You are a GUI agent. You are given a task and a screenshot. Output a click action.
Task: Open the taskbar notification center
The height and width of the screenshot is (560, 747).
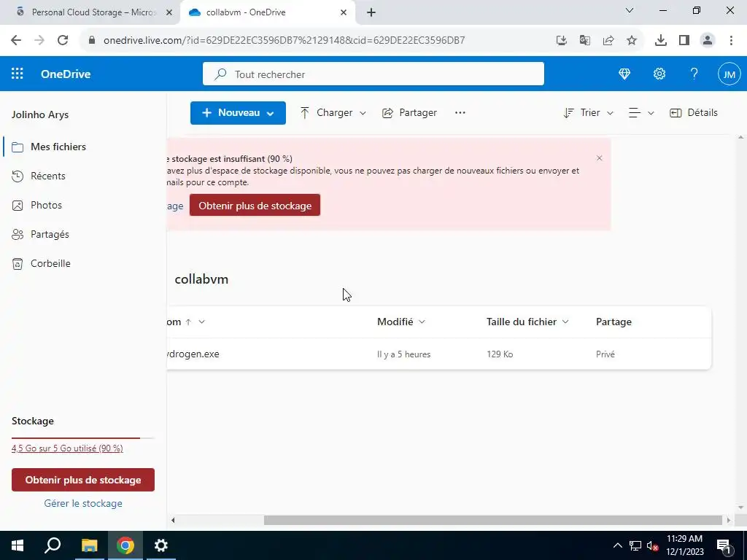(x=724, y=545)
